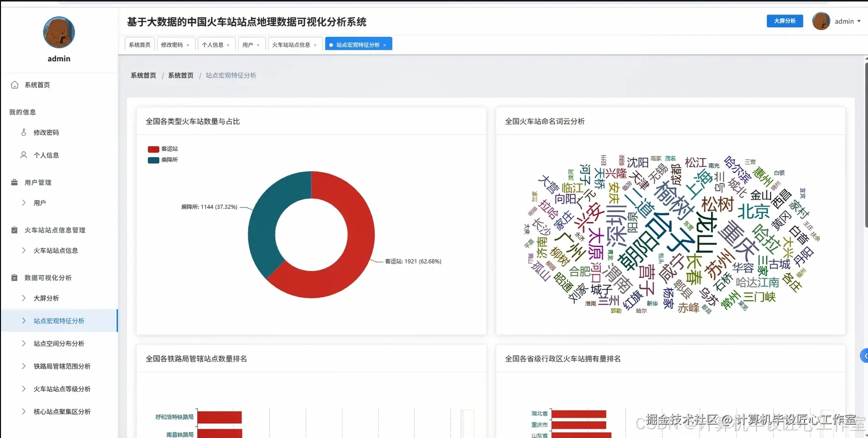Viewport: 868px width, 438px height.
Task: Click the word 沈阳 in the word cloud
Action: coord(638,163)
